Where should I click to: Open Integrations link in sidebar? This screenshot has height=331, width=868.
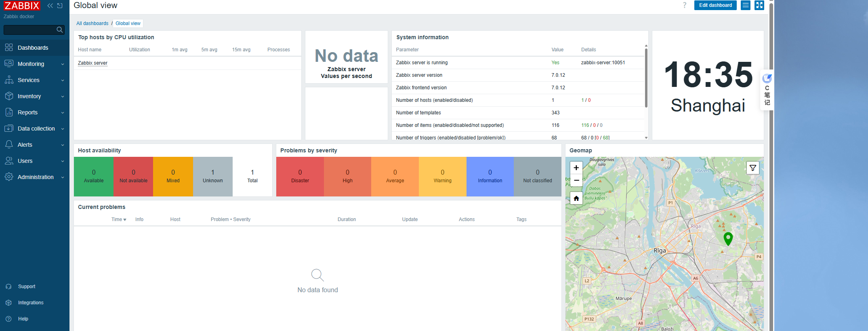[x=31, y=303]
